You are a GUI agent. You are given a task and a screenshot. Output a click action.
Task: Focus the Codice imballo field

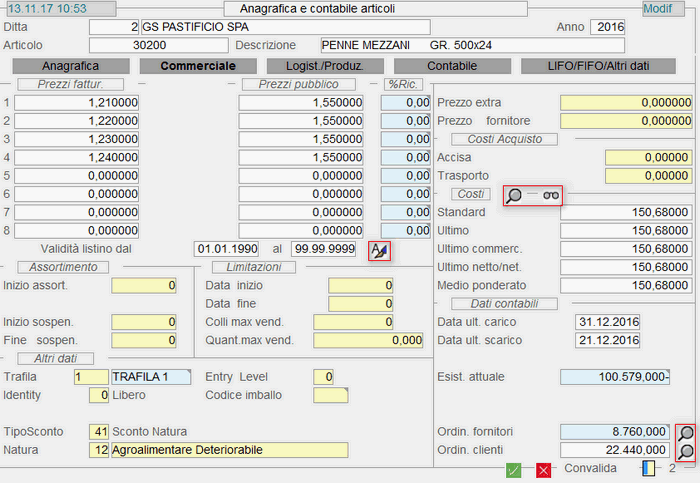coord(330,395)
